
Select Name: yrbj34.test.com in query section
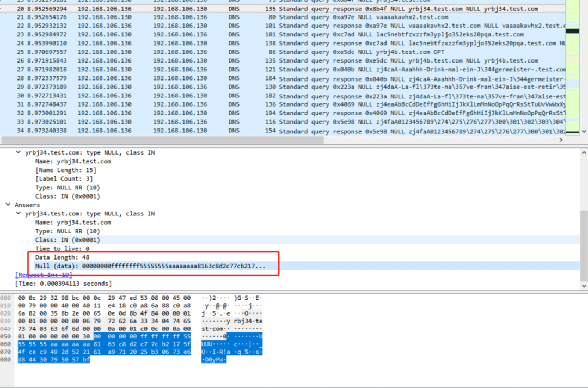point(73,161)
